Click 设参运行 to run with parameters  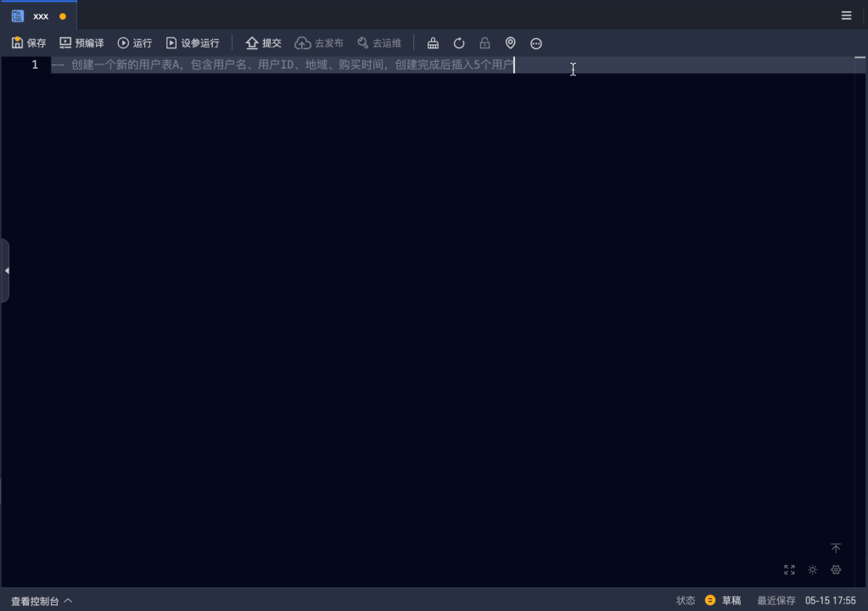(193, 42)
